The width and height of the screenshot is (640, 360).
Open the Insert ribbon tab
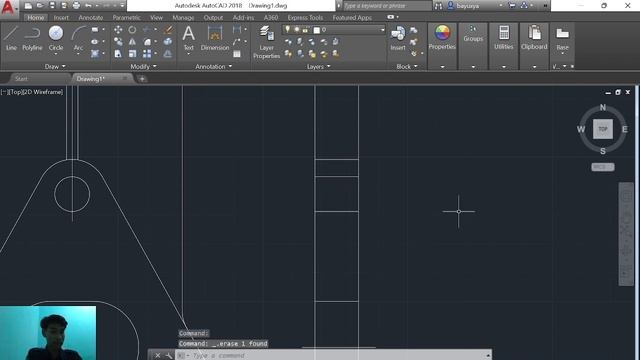pos(61,18)
